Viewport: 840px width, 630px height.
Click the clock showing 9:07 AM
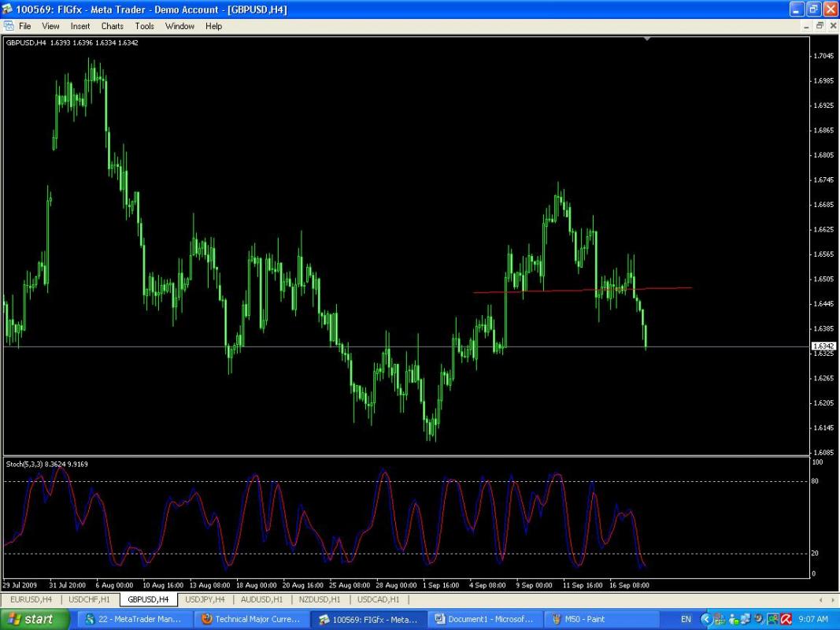tap(812, 619)
